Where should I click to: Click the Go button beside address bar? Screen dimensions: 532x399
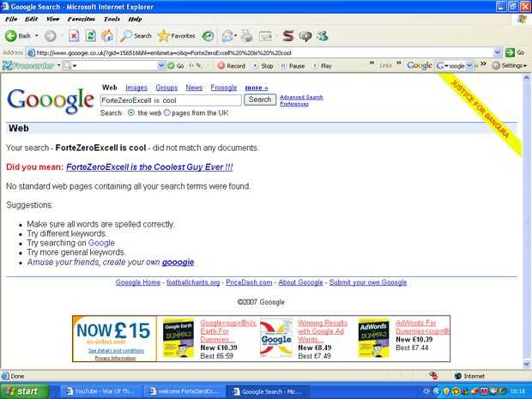[x=515, y=52]
